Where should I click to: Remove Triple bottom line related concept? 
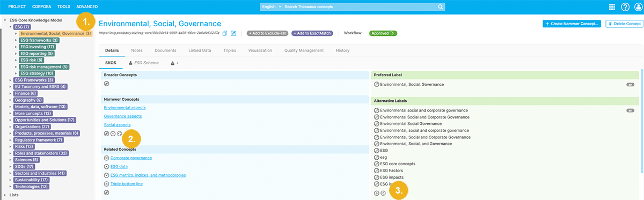(106, 184)
